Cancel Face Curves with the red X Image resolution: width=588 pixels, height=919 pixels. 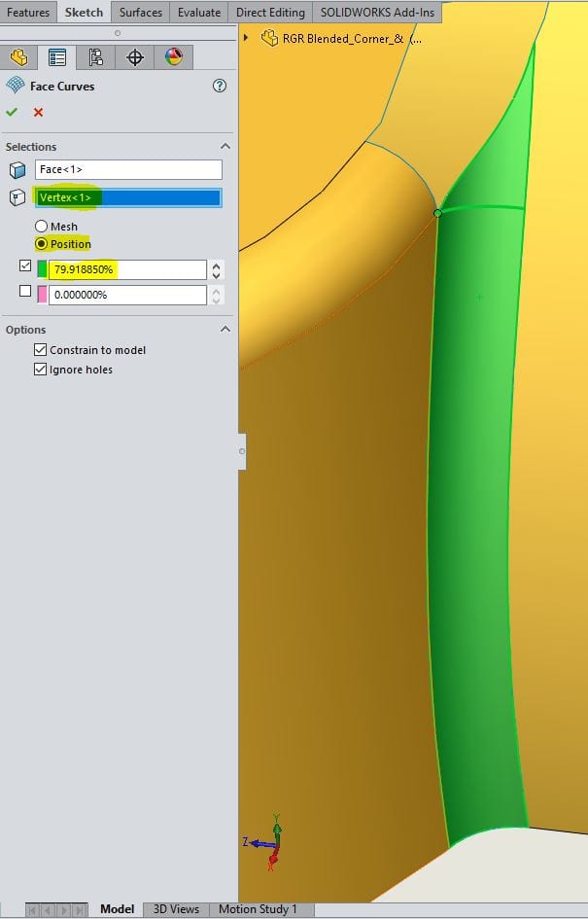point(39,112)
